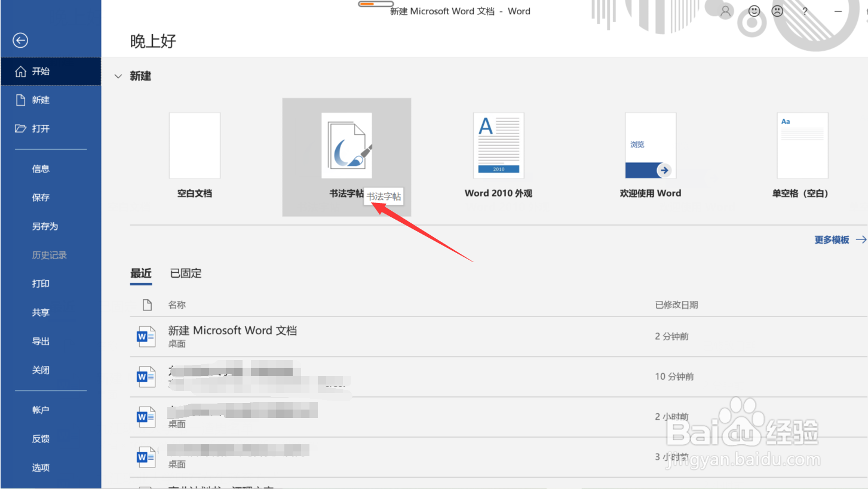Open 选项 in the sidebar

[41, 468]
